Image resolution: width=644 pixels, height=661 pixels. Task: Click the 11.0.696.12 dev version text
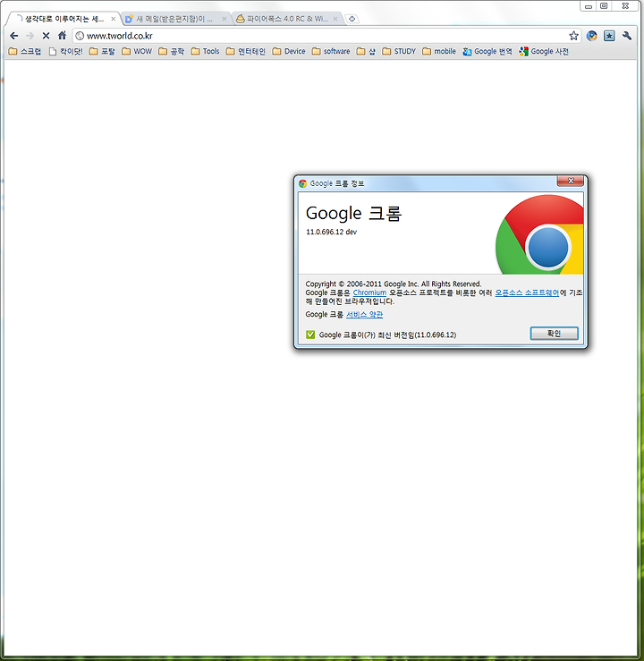331,232
